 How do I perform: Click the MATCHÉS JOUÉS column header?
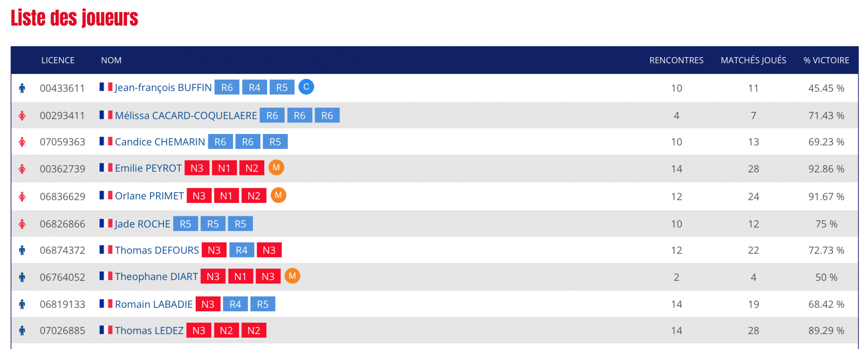coord(753,60)
